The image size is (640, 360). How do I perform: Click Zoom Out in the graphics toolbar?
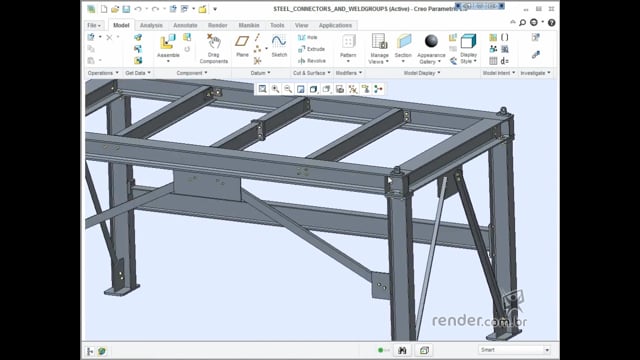(x=288, y=89)
